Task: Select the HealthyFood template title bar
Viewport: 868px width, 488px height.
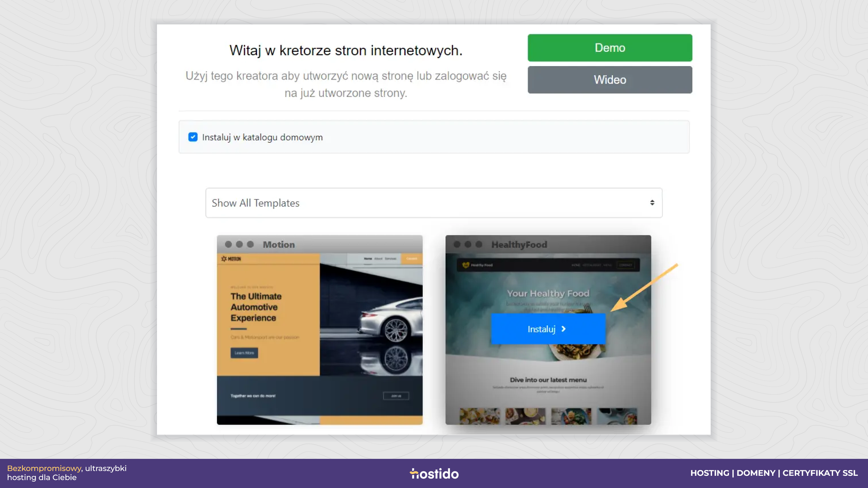Action: click(x=548, y=244)
